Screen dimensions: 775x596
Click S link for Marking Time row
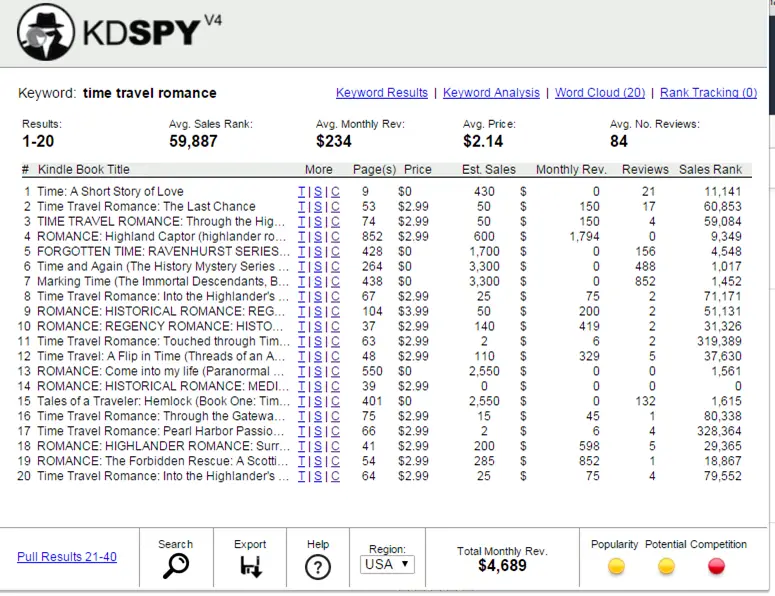pos(318,282)
